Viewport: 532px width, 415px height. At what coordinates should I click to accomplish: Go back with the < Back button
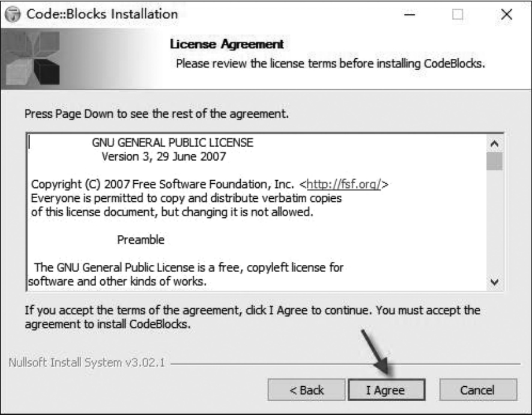pyautogui.click(x=306, y=390)
